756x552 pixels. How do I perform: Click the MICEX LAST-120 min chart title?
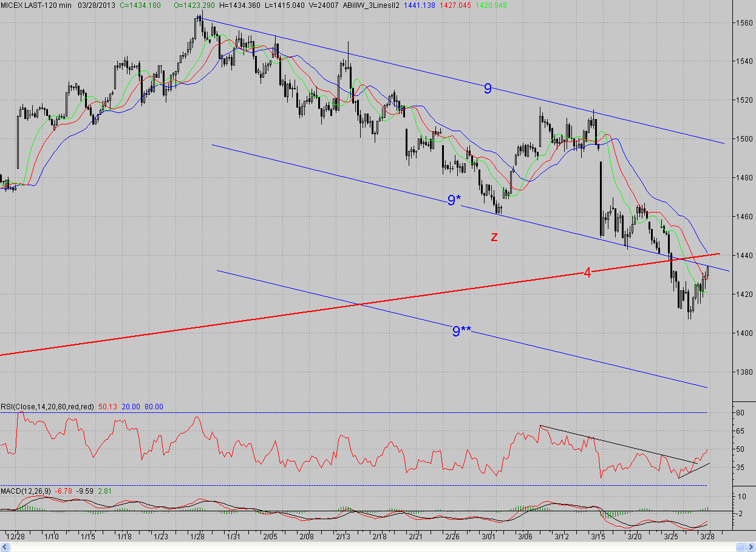36,4
